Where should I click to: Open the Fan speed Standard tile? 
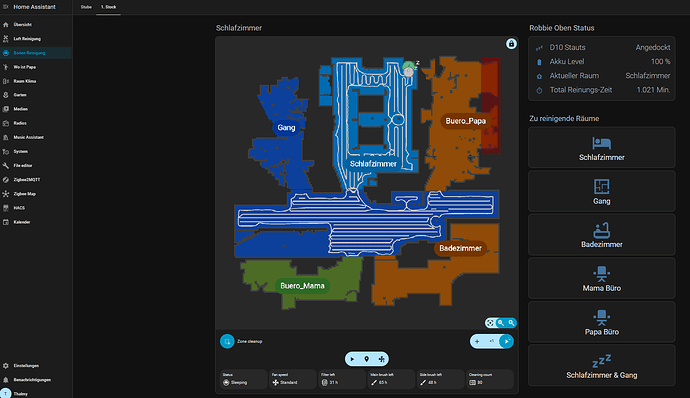[x=293, y=379]
